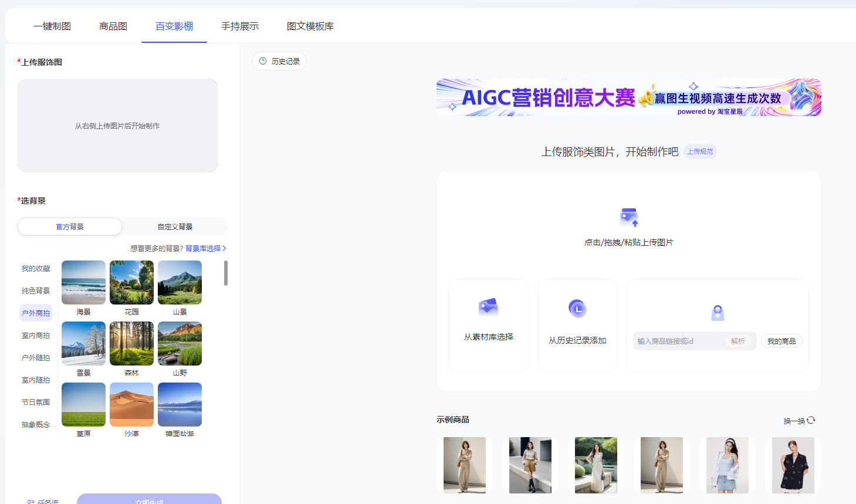
Task: Open the material library picker icon
Action: (x=488, y=307)
